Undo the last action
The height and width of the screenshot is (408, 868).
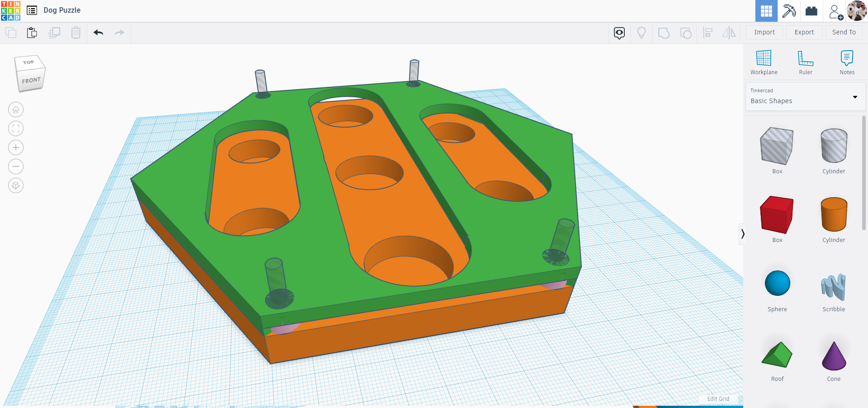pos(99,33)
